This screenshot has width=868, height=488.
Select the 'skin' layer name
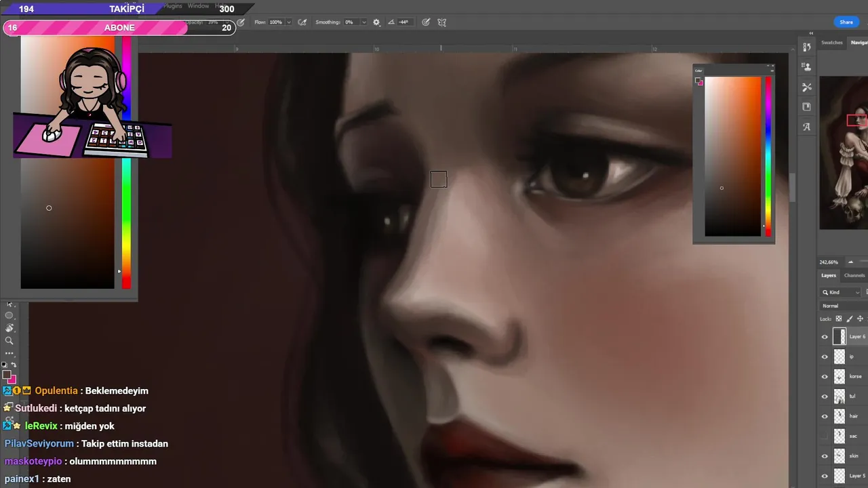854,456
